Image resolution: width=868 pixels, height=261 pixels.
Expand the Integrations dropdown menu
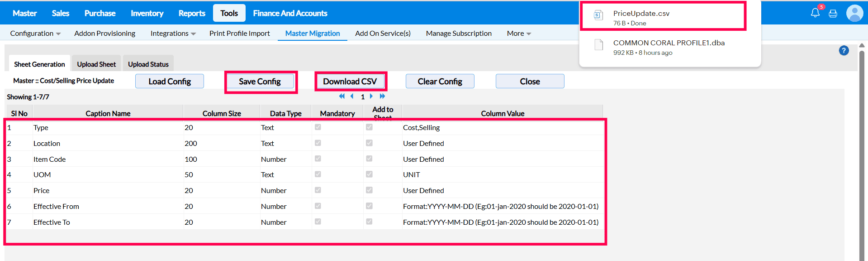(173, 34)
